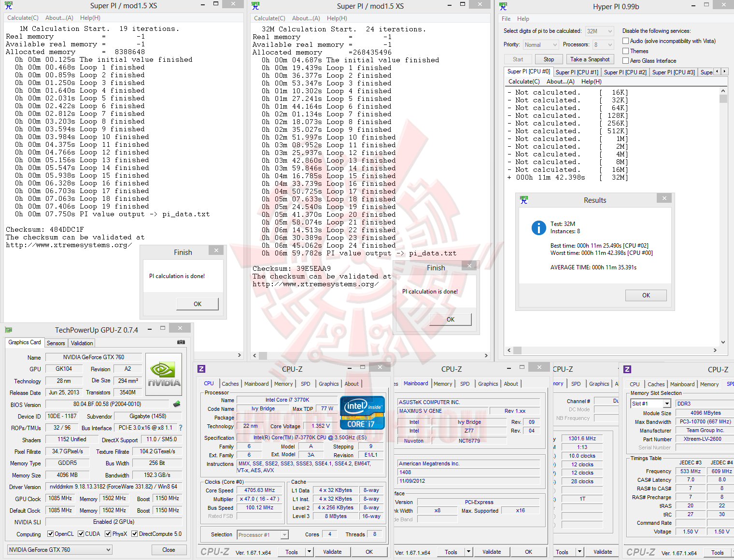Uncheck the CUDA checkbox in GPU-Z

coord(81,533)
